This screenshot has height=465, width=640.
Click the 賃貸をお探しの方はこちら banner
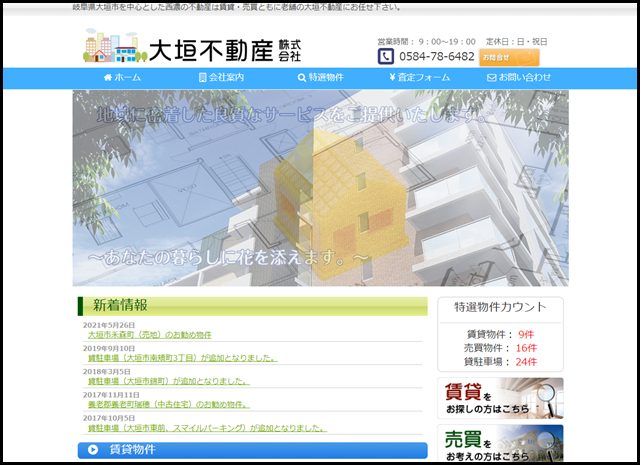coord(500,398)
